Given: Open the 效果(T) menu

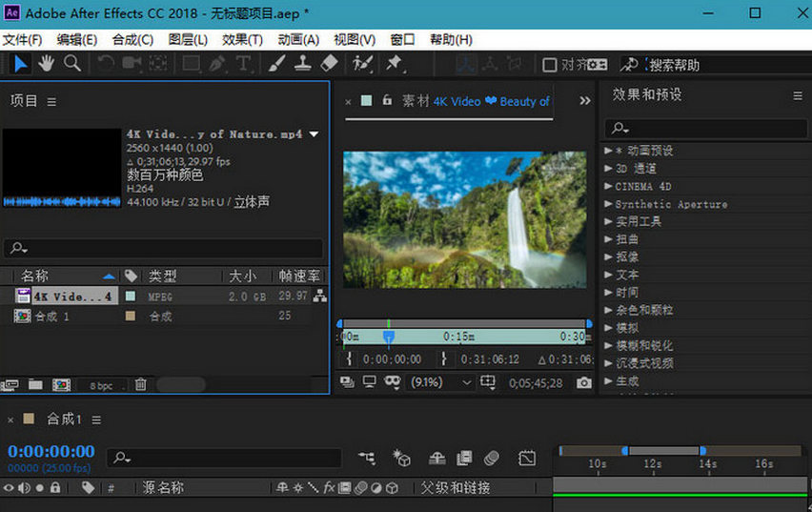Looking at the screenshot, I should pos(242,40).
